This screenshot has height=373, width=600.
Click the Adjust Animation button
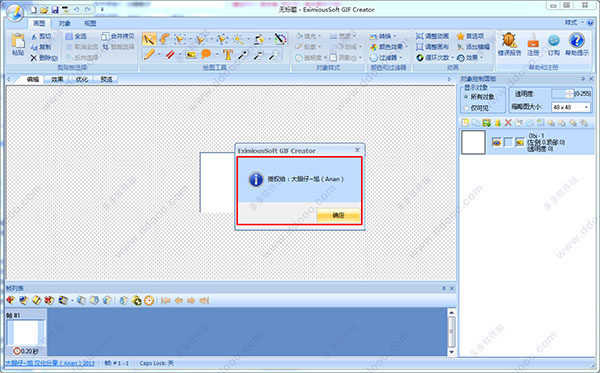(432, 36)
